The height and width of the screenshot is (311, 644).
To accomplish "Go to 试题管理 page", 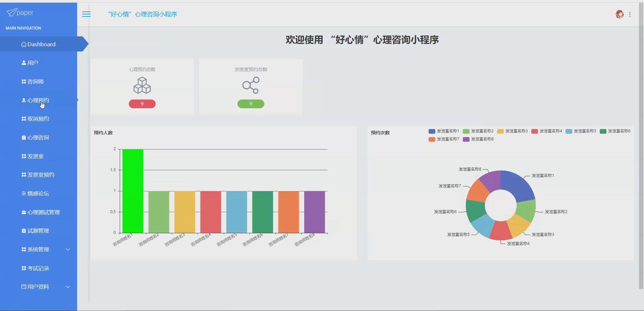I will tap(39, 231).
